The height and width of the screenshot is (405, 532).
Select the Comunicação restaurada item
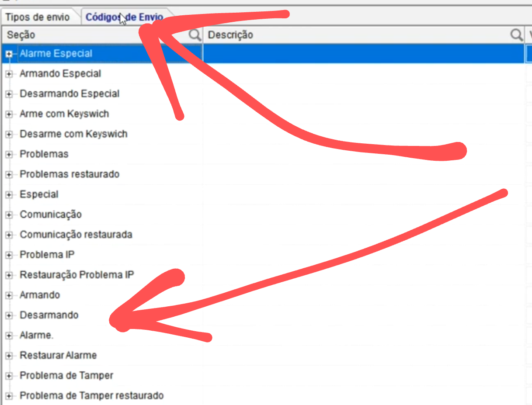point(76,235)
